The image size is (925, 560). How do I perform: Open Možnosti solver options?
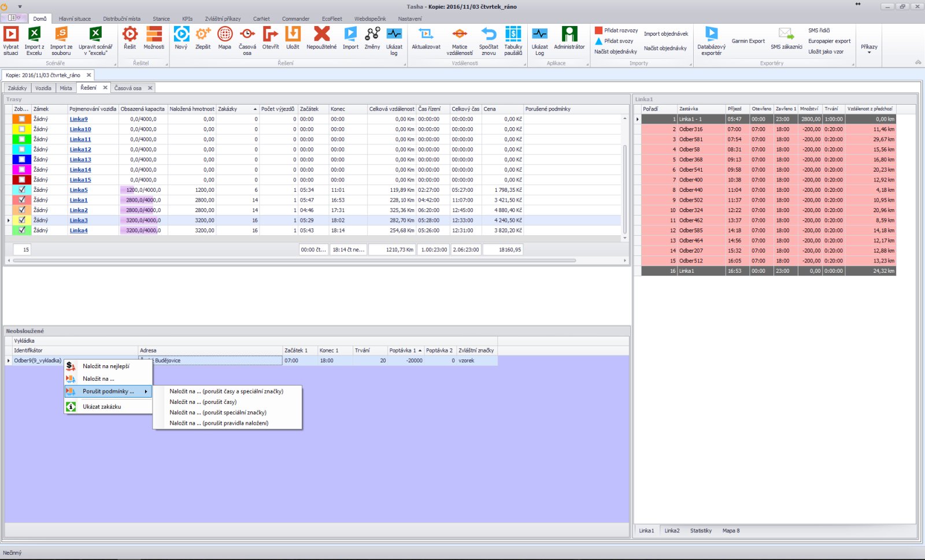click(x=154, y=34)
